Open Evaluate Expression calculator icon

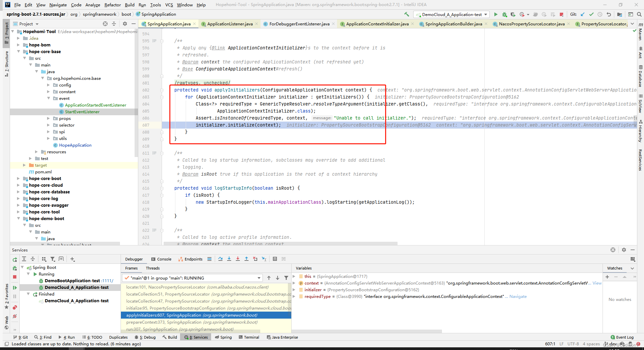[x=275, y=259]
